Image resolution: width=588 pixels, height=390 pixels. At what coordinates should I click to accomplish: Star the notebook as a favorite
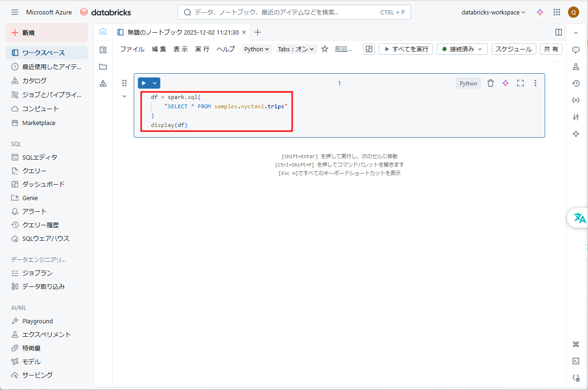click(x=325, y=49)
